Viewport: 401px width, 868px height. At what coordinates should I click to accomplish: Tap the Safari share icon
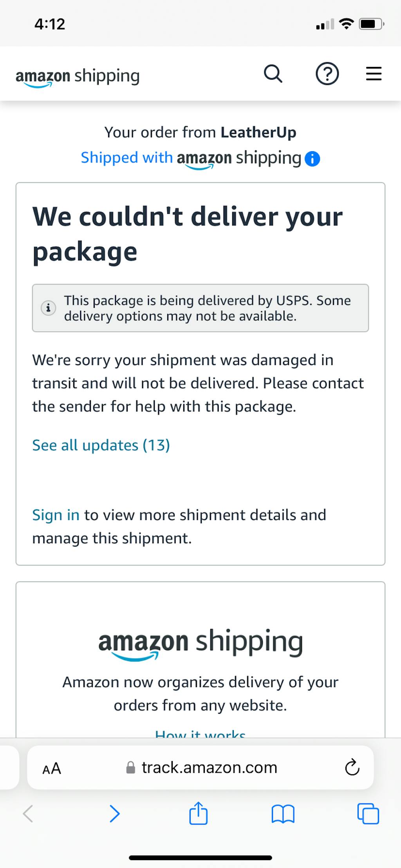199,814
